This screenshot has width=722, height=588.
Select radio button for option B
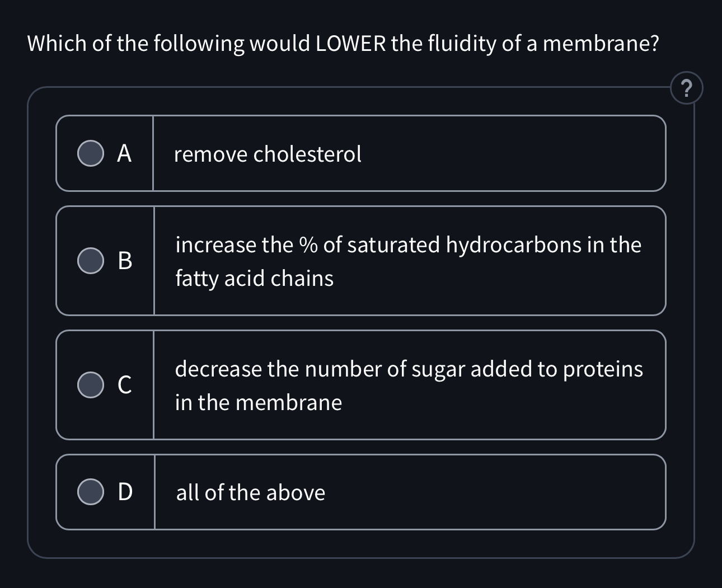click(91, 260)
